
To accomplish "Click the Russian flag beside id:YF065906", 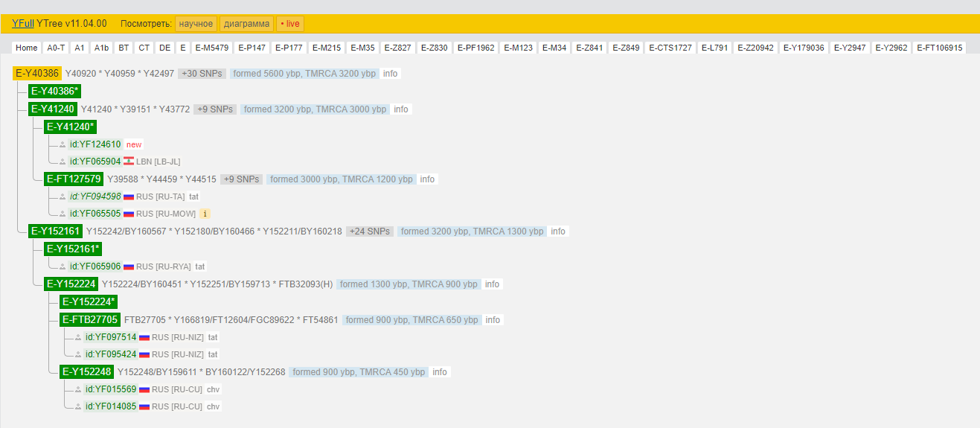I will pyautogui.click(x=129, y=266).
